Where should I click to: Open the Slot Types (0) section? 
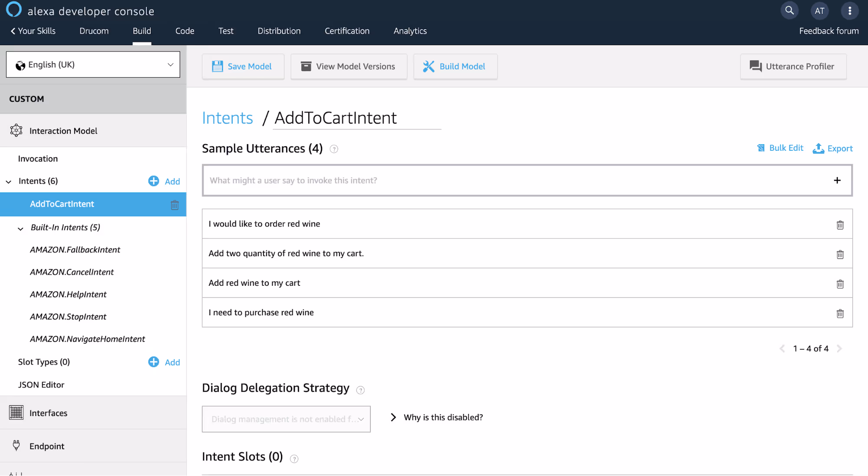(x=44, y=362)
